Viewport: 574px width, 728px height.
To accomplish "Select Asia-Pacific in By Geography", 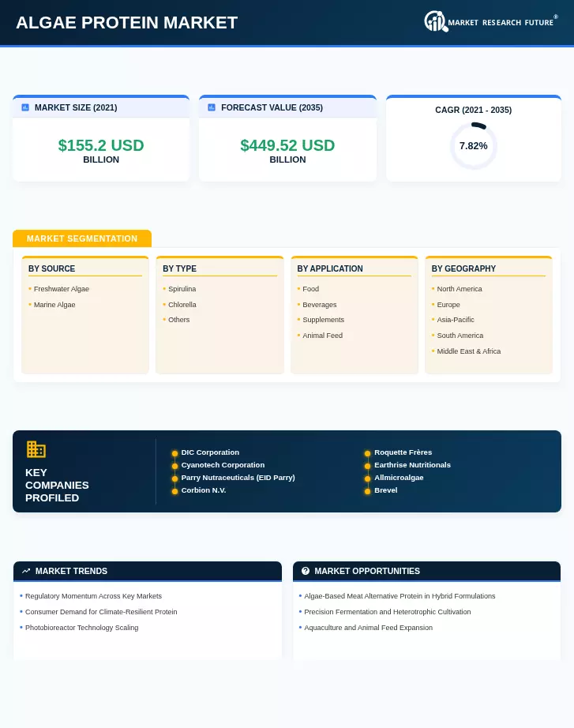I will (x=456, y=320).
